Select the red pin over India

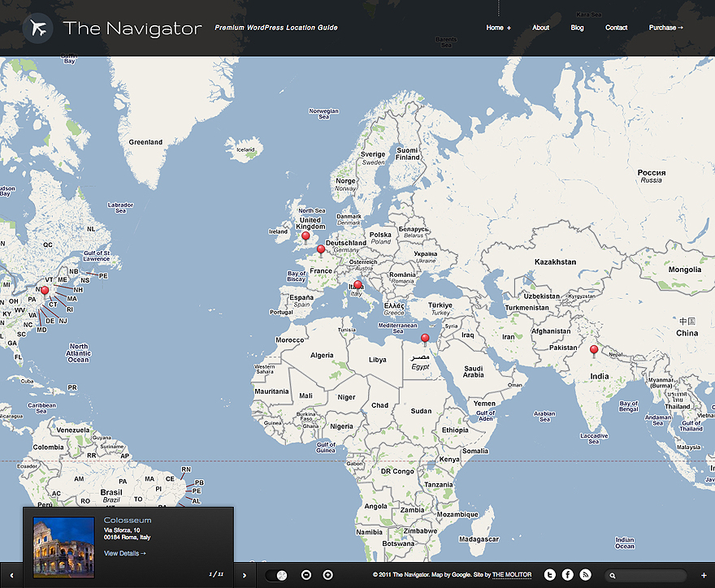(x=594, y=350)
